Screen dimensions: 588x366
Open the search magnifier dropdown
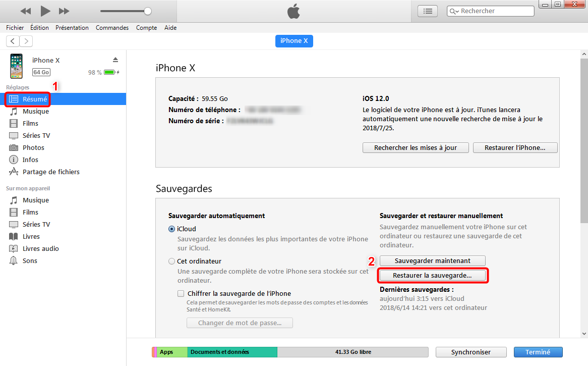454,11
